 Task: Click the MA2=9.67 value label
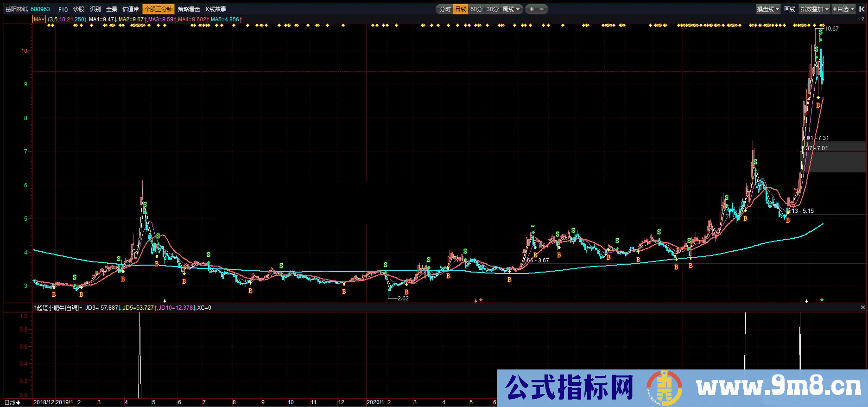(131, 19)
